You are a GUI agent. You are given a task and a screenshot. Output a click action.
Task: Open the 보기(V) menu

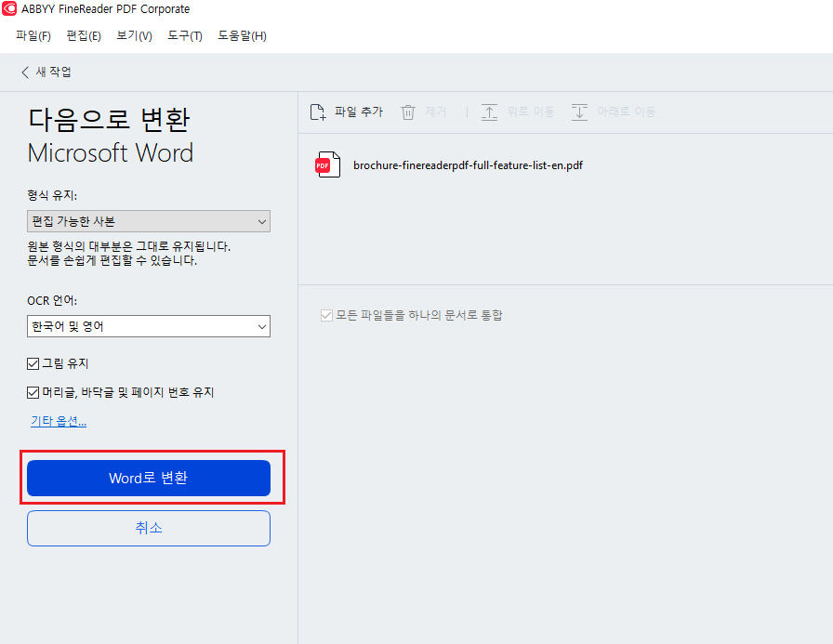tap(135, 35)
